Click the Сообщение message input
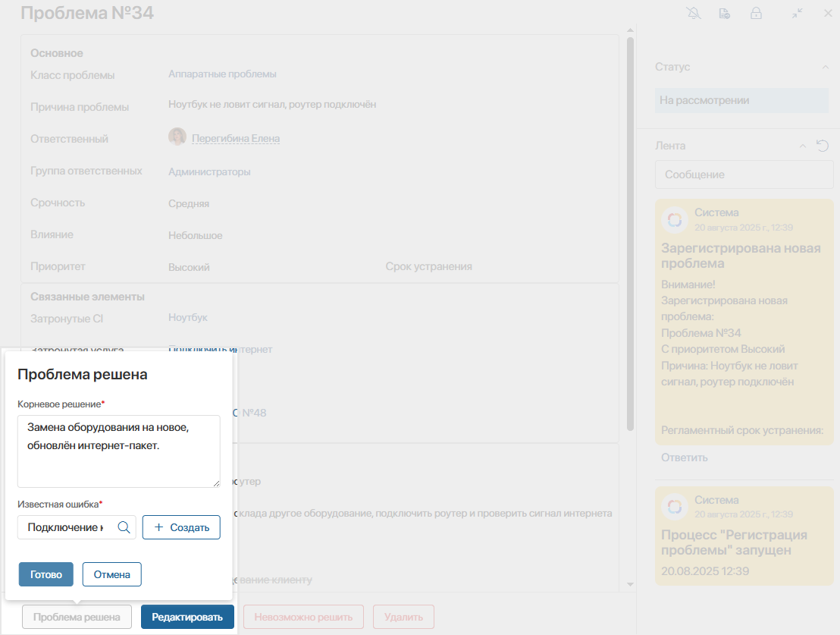The image size is (840, 635). [x=744, y=174]
